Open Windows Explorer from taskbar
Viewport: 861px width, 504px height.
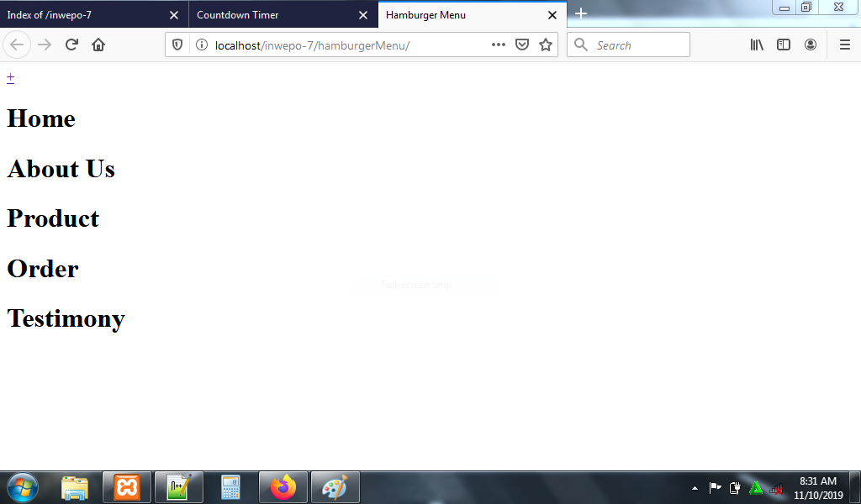coord(75,487)
